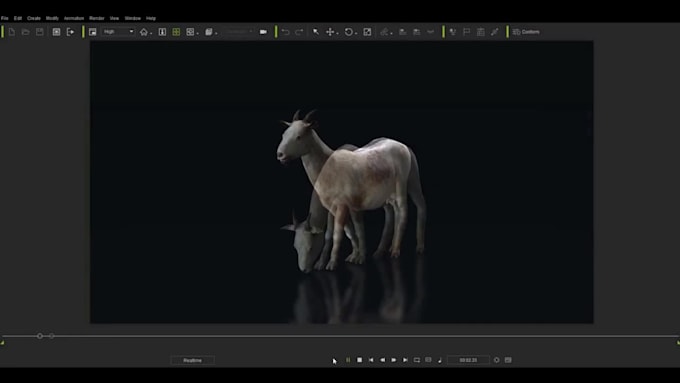Open the Create menu
The image size is (680, 383).
[x=34, y=18]
